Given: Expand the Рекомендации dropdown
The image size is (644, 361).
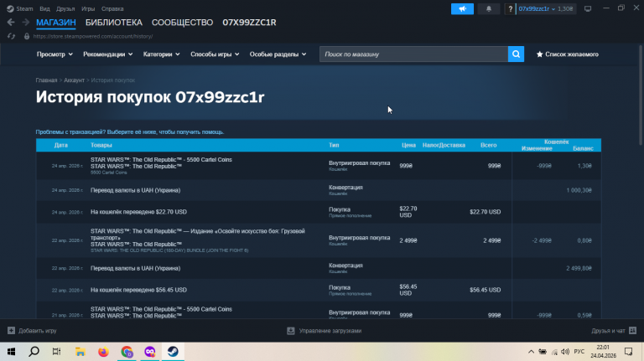Looking at the screenshot, I should [x=108, y=54].
